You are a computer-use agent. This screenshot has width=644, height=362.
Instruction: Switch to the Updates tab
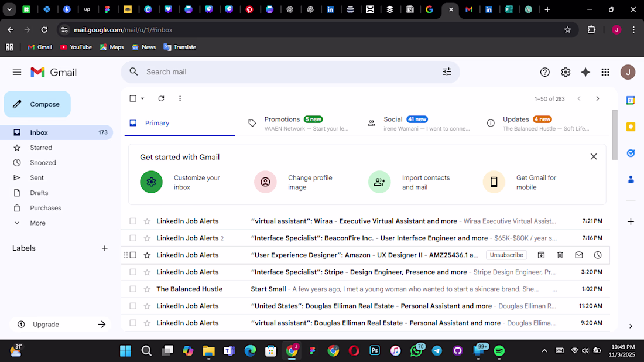coord(537,123)
